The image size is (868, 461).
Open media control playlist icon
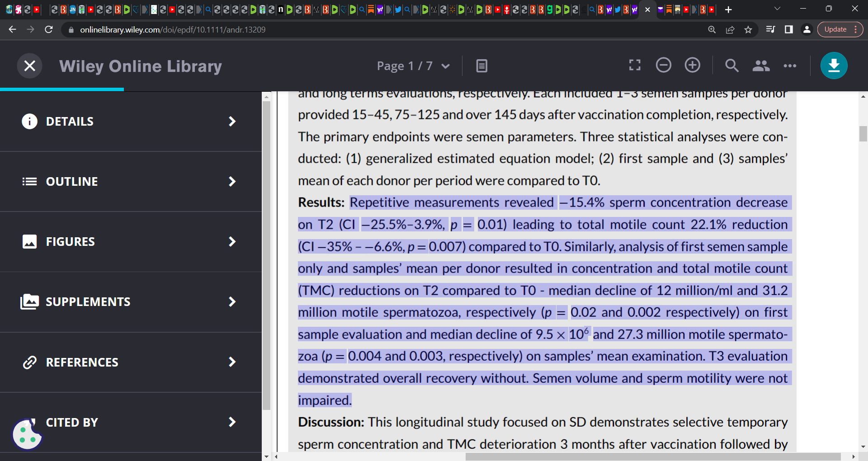770,30
